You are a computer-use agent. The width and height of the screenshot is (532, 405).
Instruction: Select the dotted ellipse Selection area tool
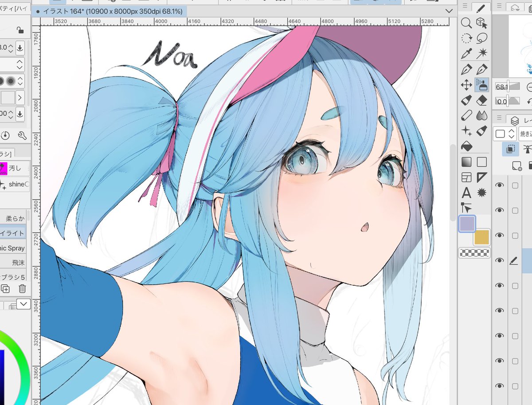click(466, 38)
